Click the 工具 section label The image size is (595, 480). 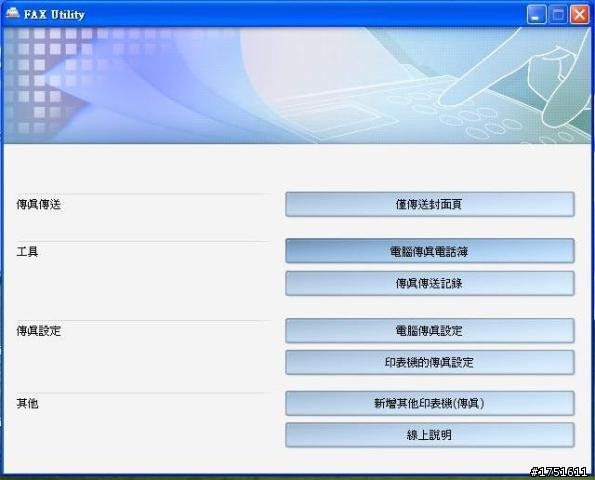[x=27, y=251]
